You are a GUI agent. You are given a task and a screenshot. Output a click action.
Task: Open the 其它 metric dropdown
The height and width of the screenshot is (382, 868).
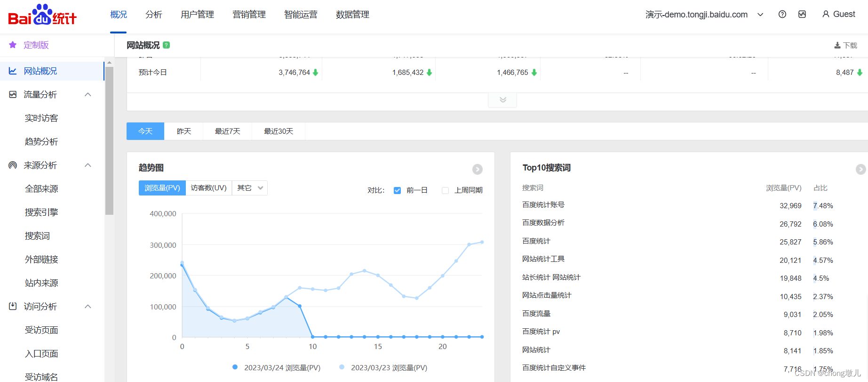pos(250,188)
